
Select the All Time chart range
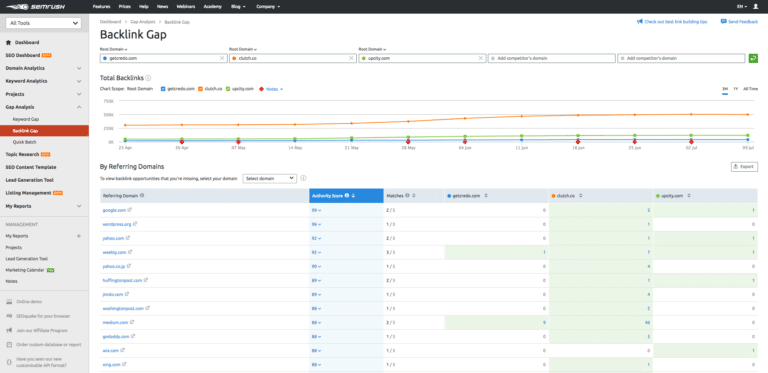click(750, 89)
